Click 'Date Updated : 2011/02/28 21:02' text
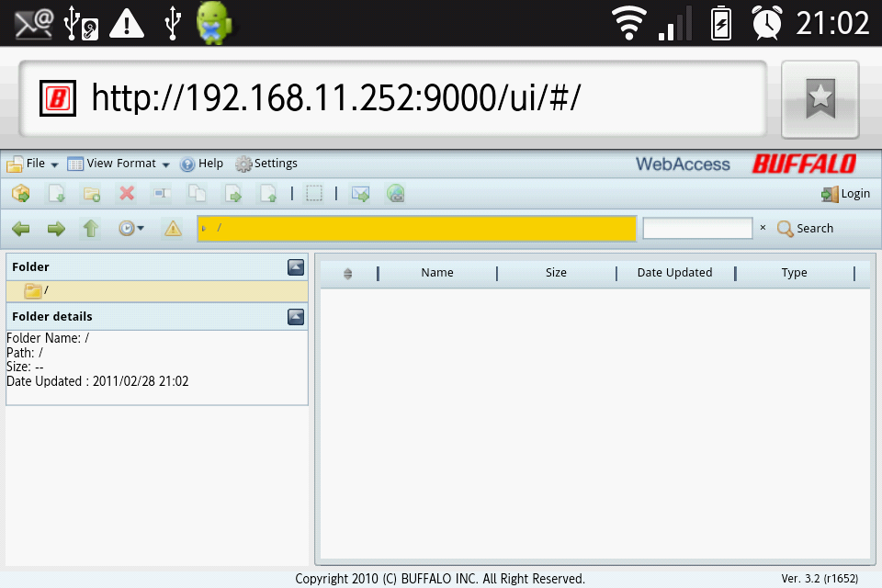This screenshot has width=882, height=588. pyautogui.click(x=97, y=381)
